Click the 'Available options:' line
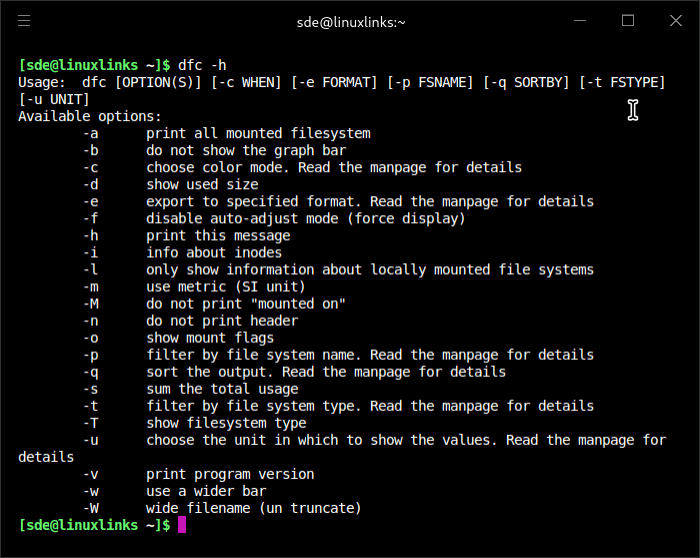 [x=90, y=117]
